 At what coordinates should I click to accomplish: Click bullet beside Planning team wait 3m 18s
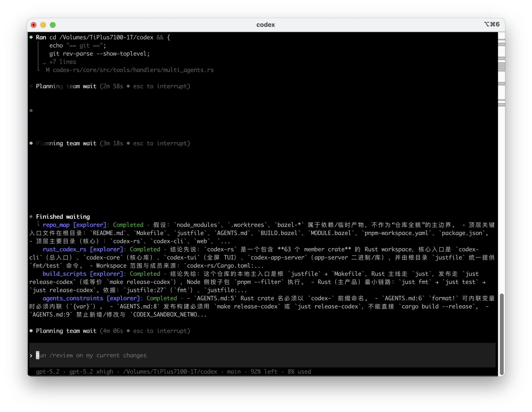coord(31,143)
